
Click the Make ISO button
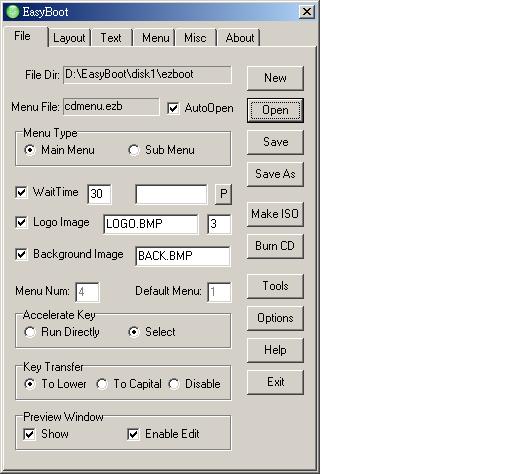(x=275, y=214)
